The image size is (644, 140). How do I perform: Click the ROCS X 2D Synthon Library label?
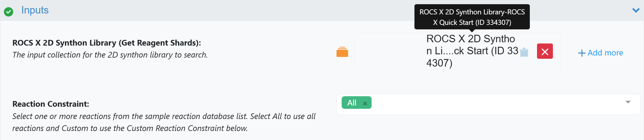[x=106, y=43]
